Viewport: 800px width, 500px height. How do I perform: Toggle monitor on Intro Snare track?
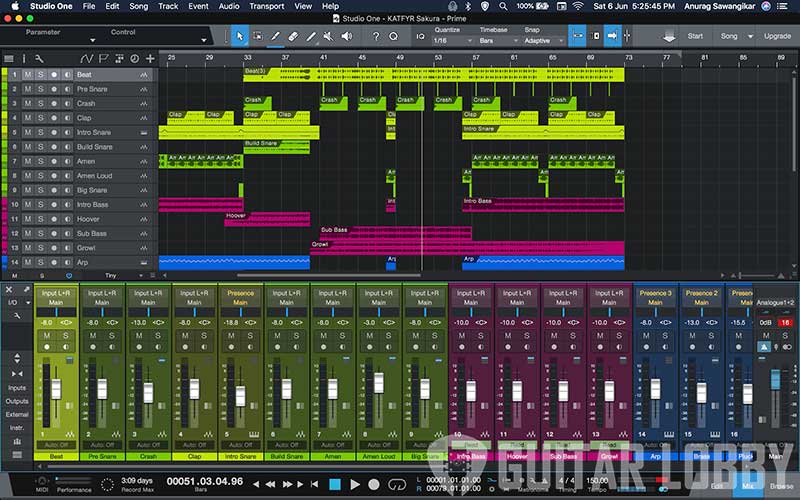click(x=67, y=132)
